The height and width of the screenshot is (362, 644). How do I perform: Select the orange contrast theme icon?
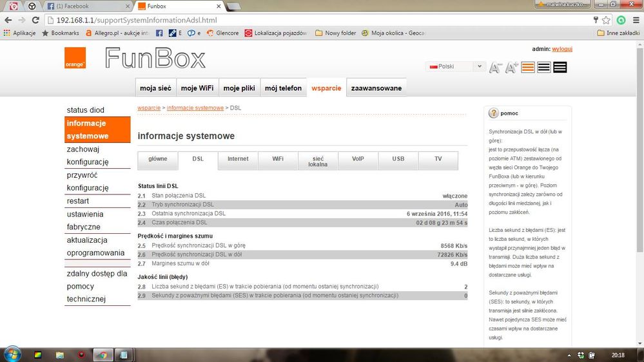point(528,67)
